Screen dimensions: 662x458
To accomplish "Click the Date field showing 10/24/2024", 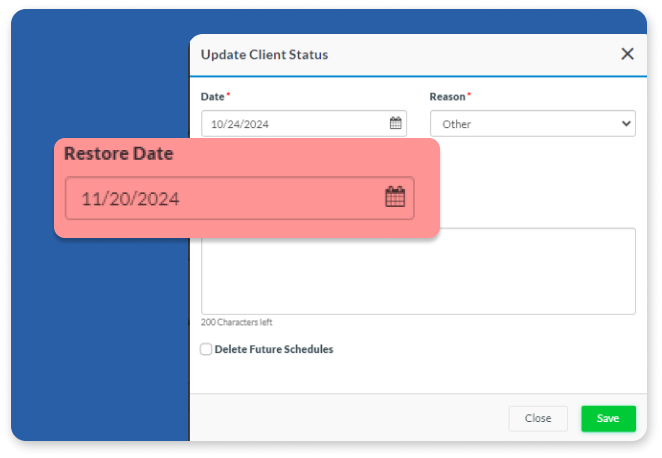I will pyautogui.click(x=293, y=124).
